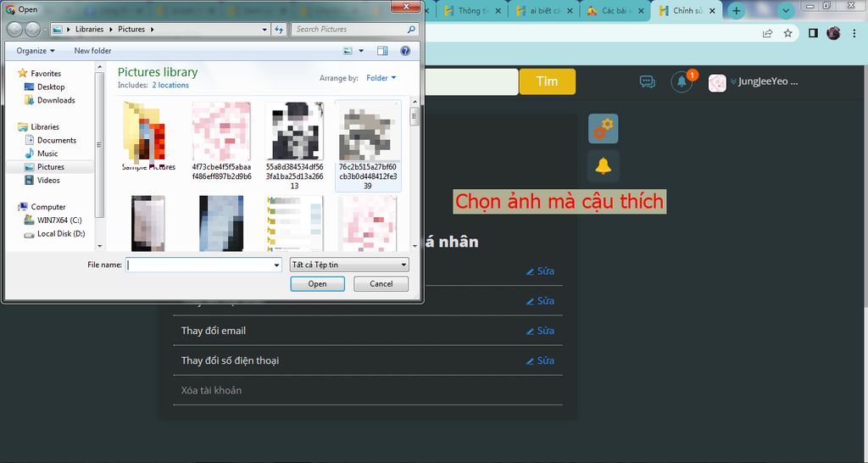Cancel the Open file dialog
Screen dimensions: 868x463
(x=381, y=284)
